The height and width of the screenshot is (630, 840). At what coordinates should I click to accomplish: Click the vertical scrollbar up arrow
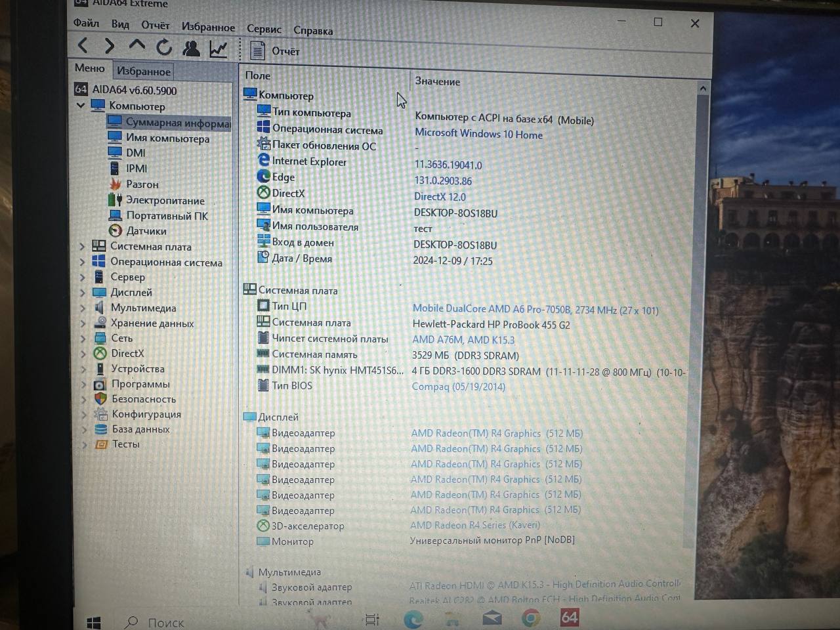703,89
